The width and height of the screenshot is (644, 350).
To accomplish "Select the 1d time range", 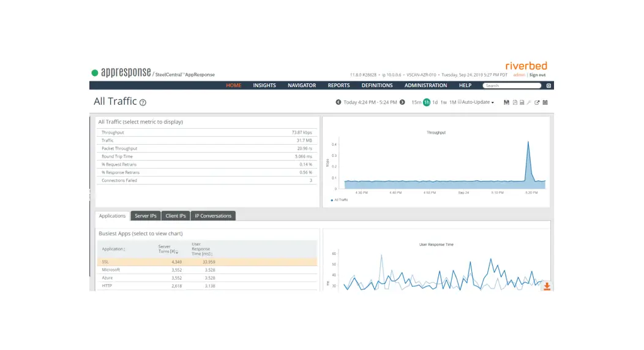I will click(x=435, y=102).
